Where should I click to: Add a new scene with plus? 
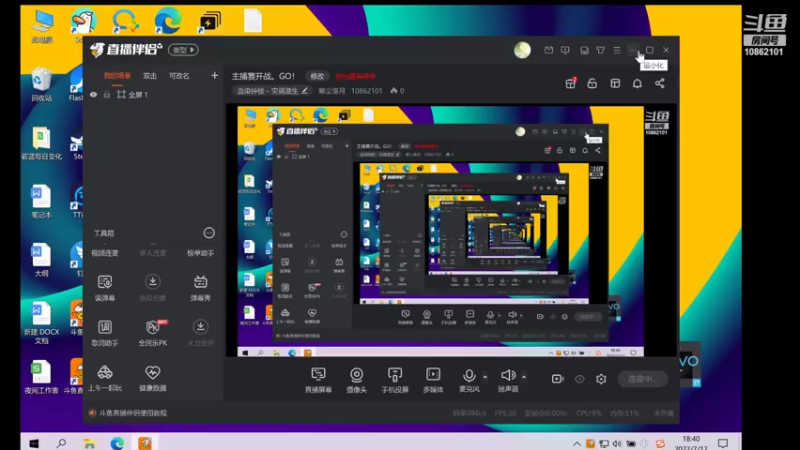point(214,76)
